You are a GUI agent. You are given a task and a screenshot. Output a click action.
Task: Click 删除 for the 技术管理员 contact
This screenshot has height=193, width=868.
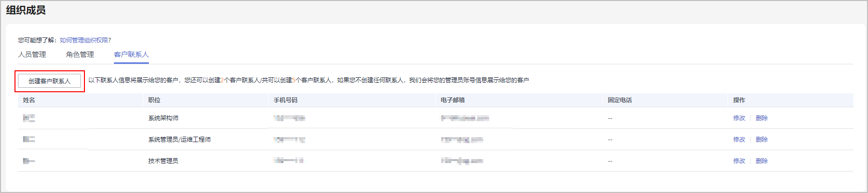[x=762, y=161]
